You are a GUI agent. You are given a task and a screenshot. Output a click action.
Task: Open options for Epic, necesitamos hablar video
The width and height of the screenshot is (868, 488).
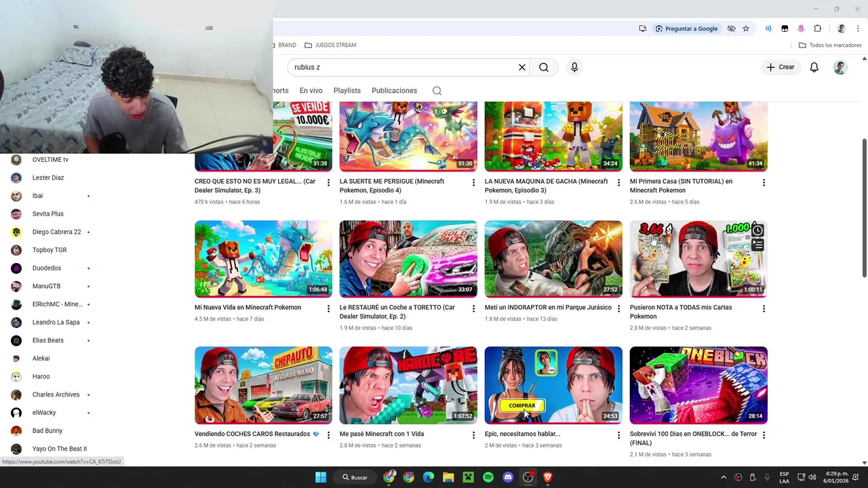[x=618, y=435]
